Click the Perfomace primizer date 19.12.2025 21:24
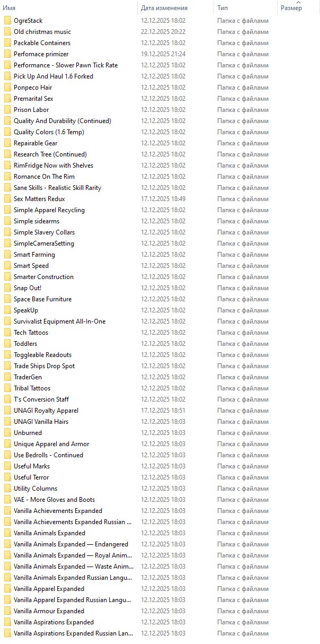The width and height of the screenshot is (320, 644). pyautogui.click(x=163, y=54)
